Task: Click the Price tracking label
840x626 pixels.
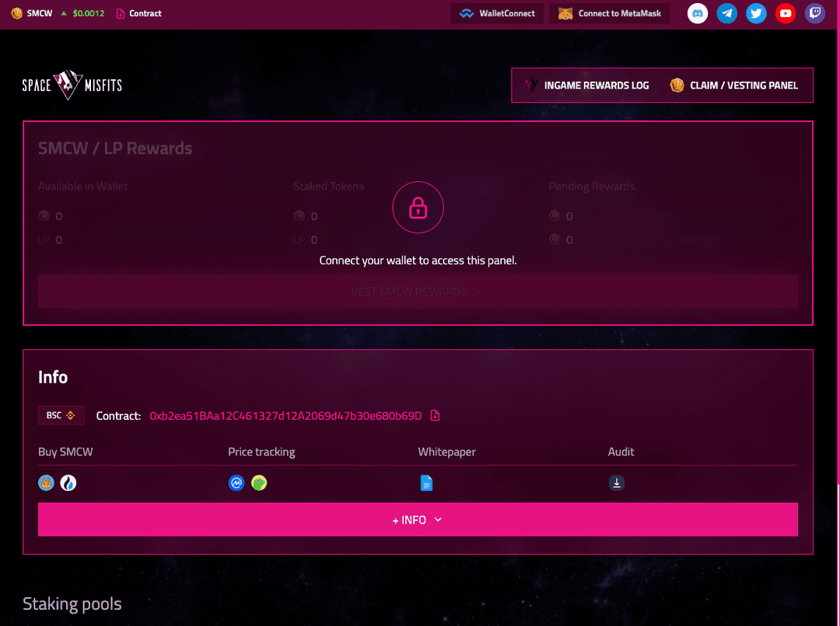Action: [x=261, y=452]
